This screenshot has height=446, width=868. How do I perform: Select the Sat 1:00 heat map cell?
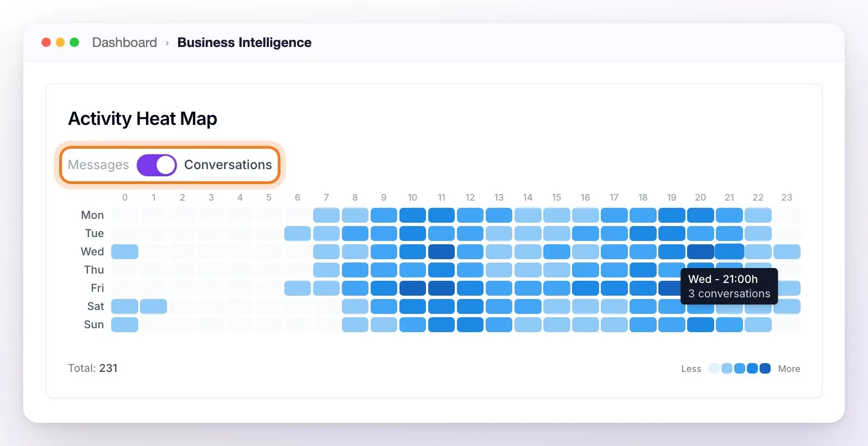pos(154,306)
